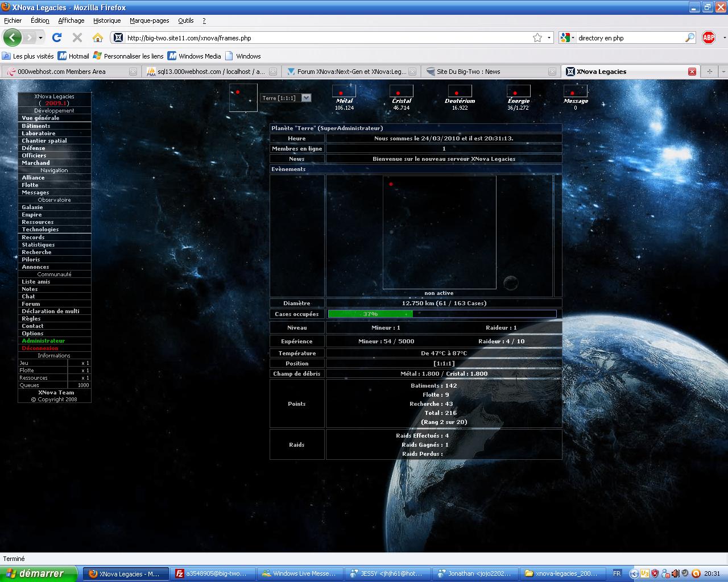Open the Administrateur link
The width and height of the screenshot is (728, 582).
click(x=43, y=340)
